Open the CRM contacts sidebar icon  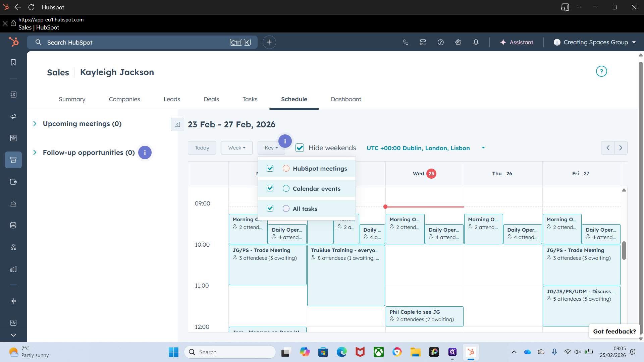pyautogui.click(x=13, y=95)
